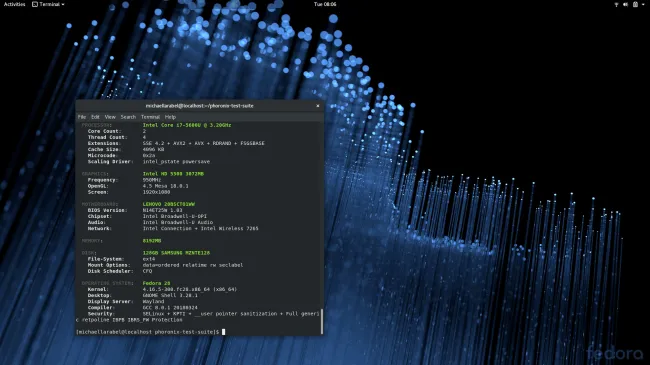
Task: Click the 'Frequency:' label
Action: (x=103, y=180)
